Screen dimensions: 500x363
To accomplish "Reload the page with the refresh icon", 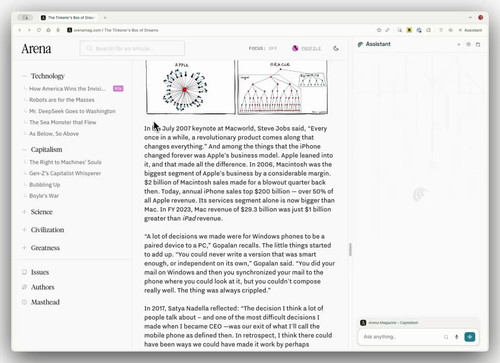I will 39,30.
